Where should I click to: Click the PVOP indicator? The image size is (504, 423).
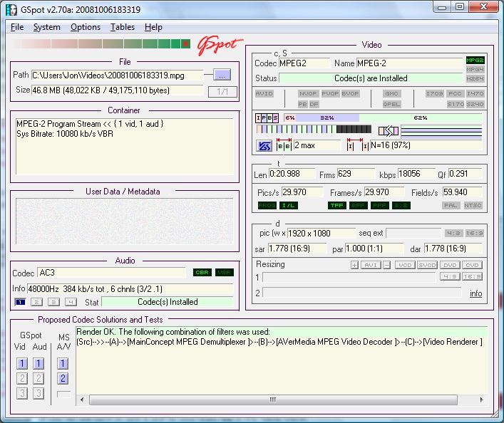(330, 94)
